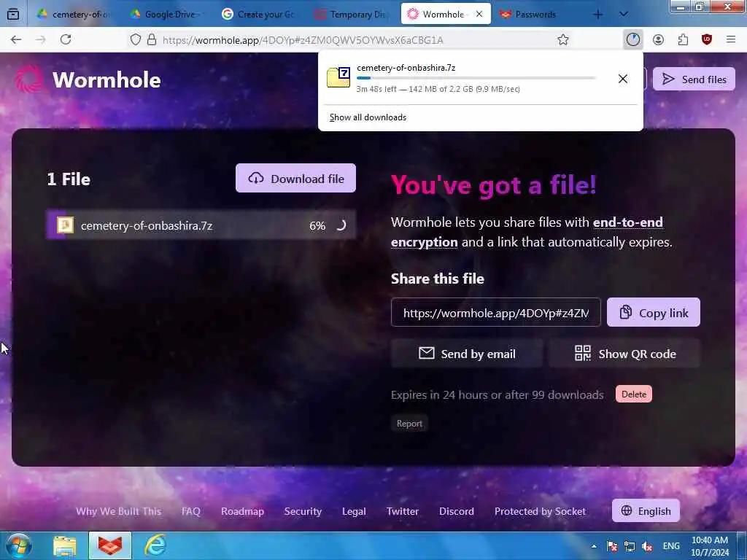Viewport: 747px width, 560px height.
Task: Launch Internet Explorer from taskbar
Action: click(x=155, y=545)
